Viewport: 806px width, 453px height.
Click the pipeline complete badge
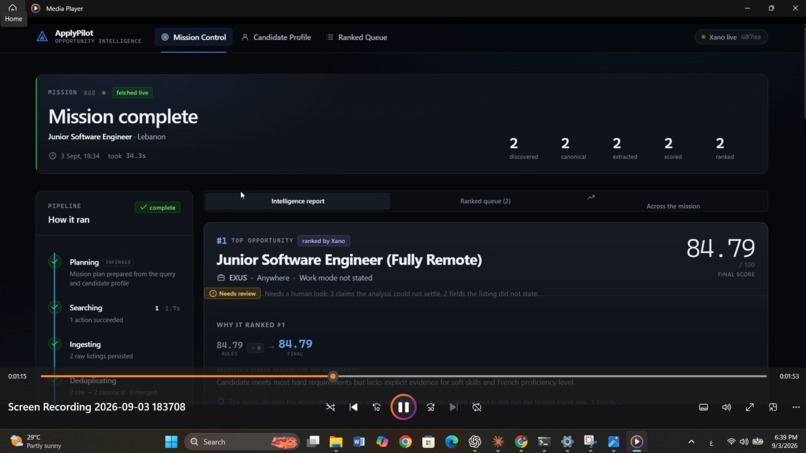click(x=157, y=207)
